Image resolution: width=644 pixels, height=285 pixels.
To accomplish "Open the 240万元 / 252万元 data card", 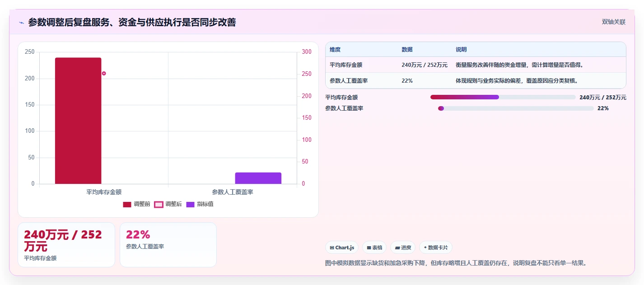I will point(66,245).
